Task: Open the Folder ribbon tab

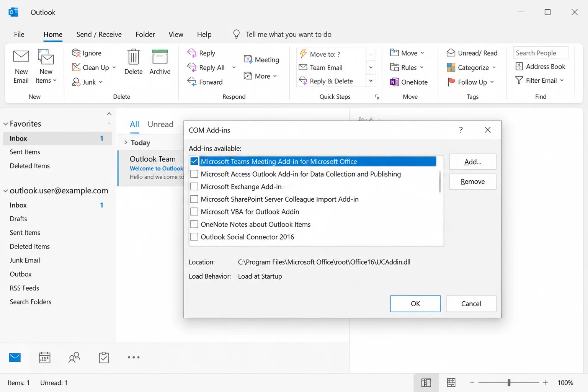Action: coord(145,34)
